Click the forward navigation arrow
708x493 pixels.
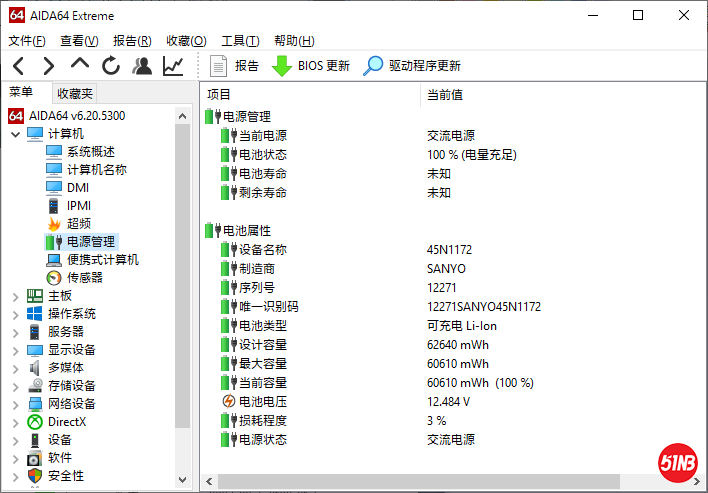pos(48,66)
